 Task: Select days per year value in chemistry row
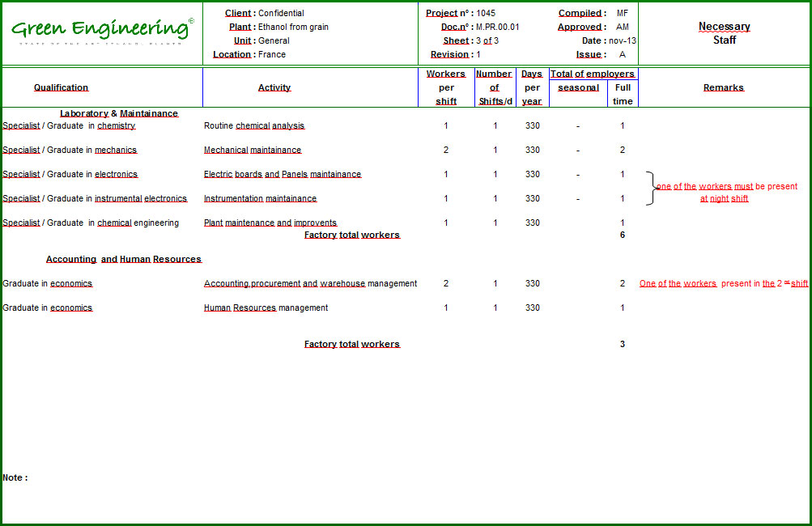[x=533, y=125]
